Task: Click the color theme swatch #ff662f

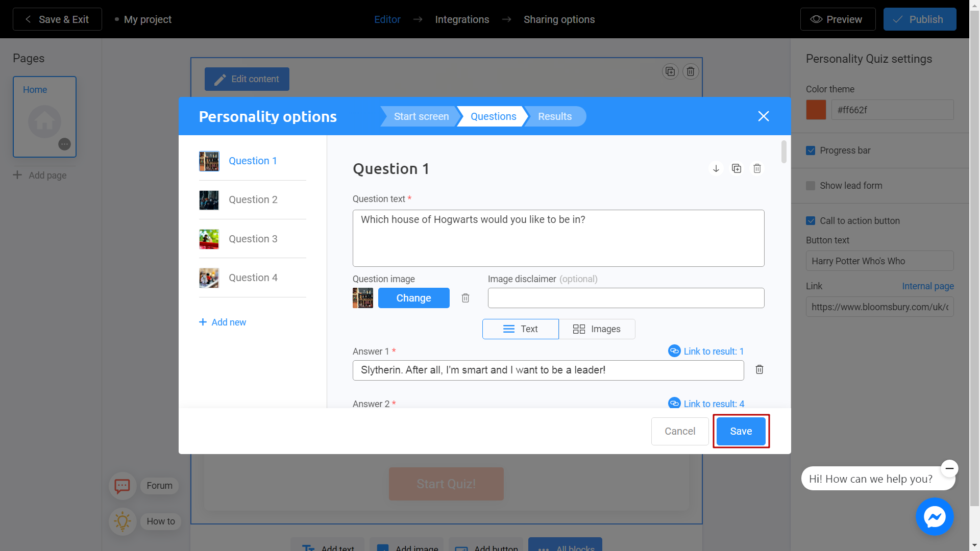Action: click(817, 109)
